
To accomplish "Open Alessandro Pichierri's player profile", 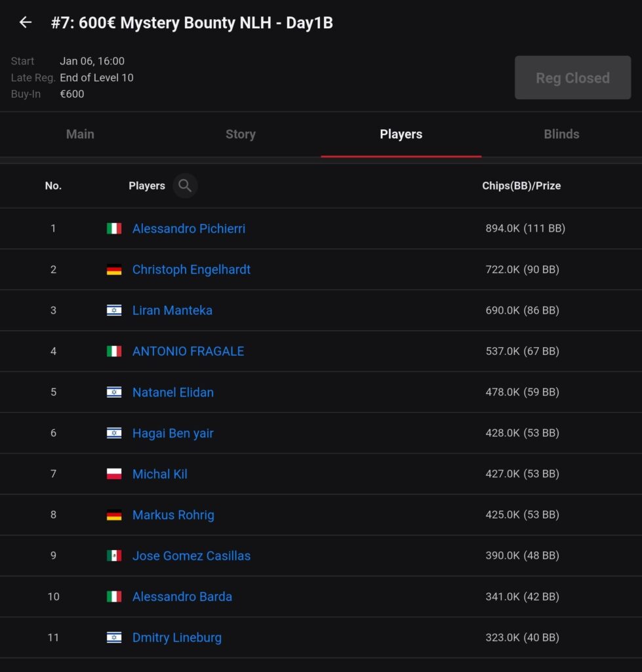I will point(189,228).
